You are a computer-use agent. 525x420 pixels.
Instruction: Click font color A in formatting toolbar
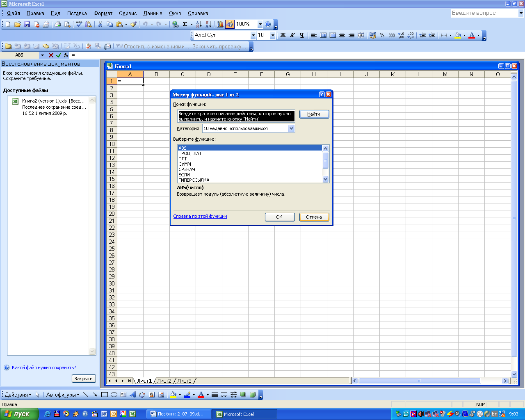coord(472,35)
